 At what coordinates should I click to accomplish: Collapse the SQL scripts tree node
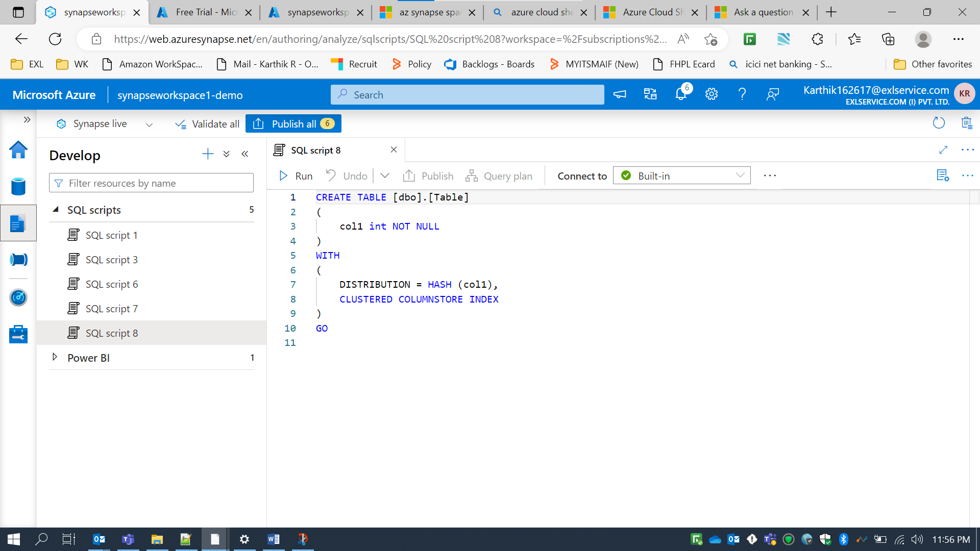[x=56, y=210]
